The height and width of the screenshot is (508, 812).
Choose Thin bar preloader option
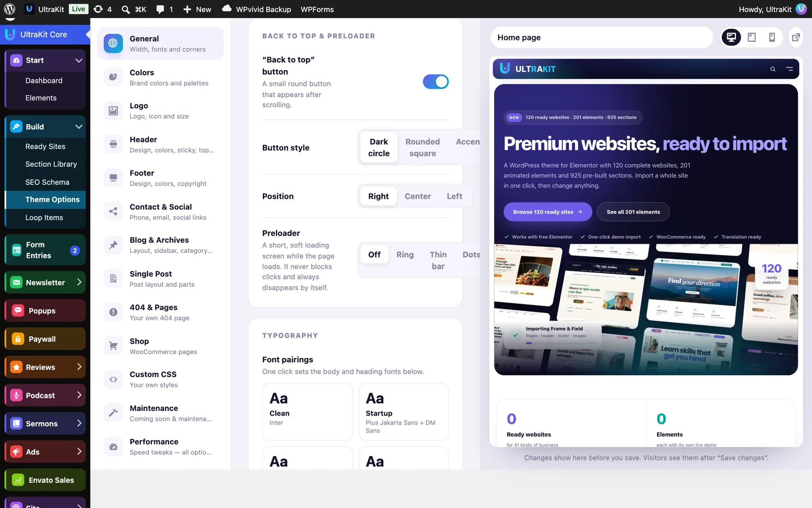[438, 261]
